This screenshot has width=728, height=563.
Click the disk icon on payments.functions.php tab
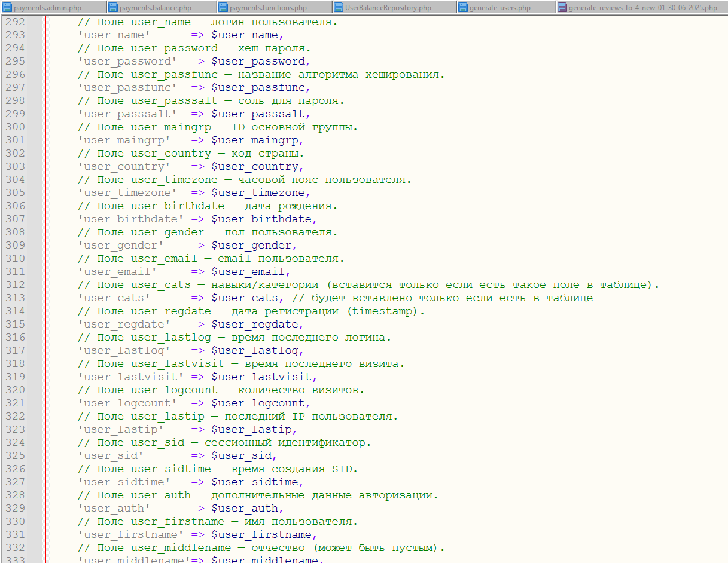(223, 8)
